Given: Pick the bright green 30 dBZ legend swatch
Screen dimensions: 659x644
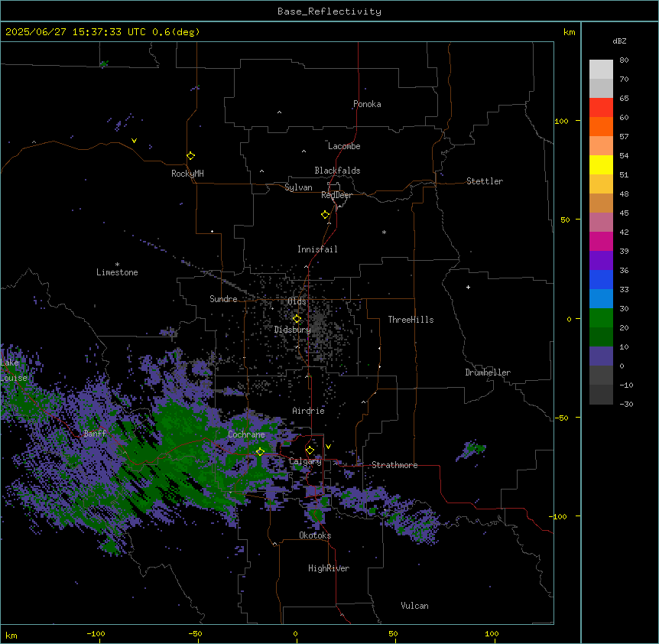Looking at the screenshot, I should (x=601, y=318).
